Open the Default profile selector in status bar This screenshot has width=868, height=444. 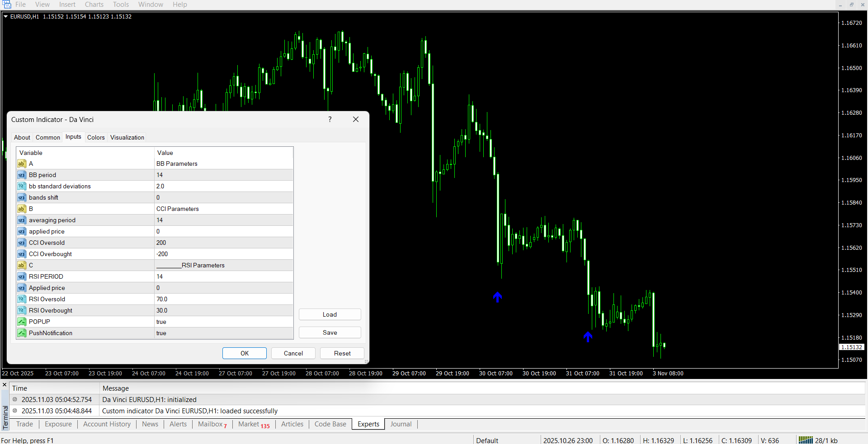487,440
